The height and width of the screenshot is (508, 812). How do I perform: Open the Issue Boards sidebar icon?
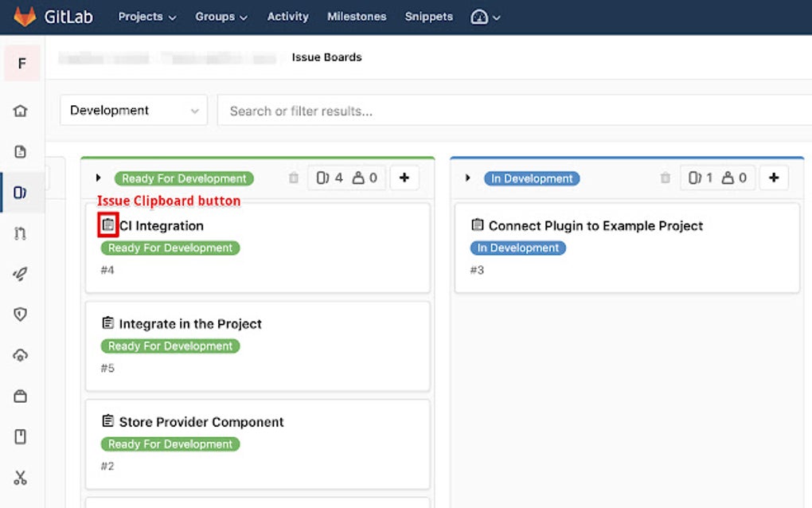(21, 193)
